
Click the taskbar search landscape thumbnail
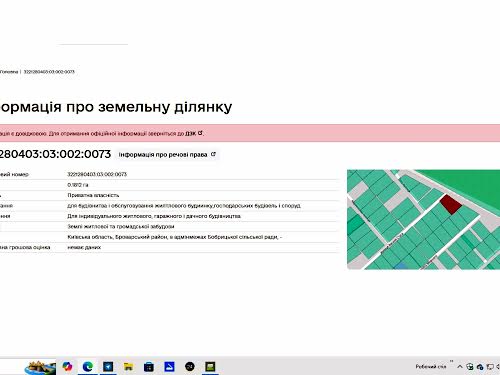pos(40,368)
